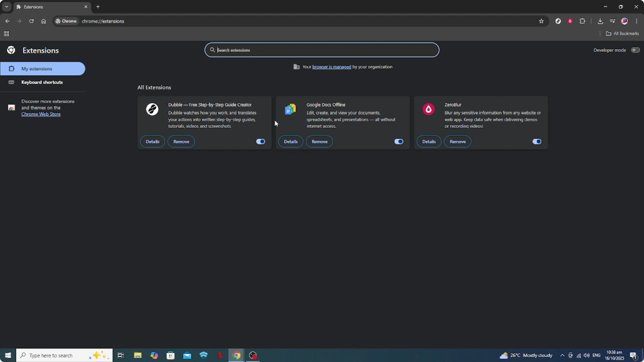Open the three-dot Chrome menu
The width and height of the screenshot is (644, 362).
(637, 21)
